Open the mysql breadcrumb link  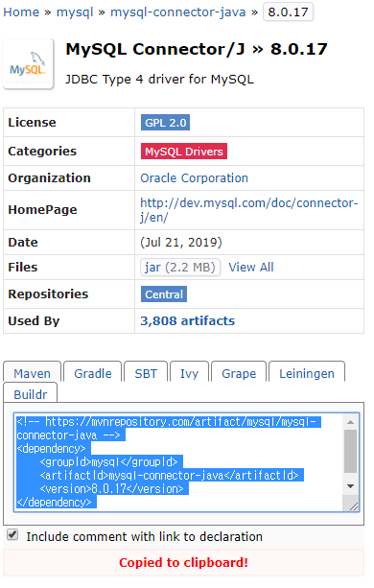coord(75,12)
